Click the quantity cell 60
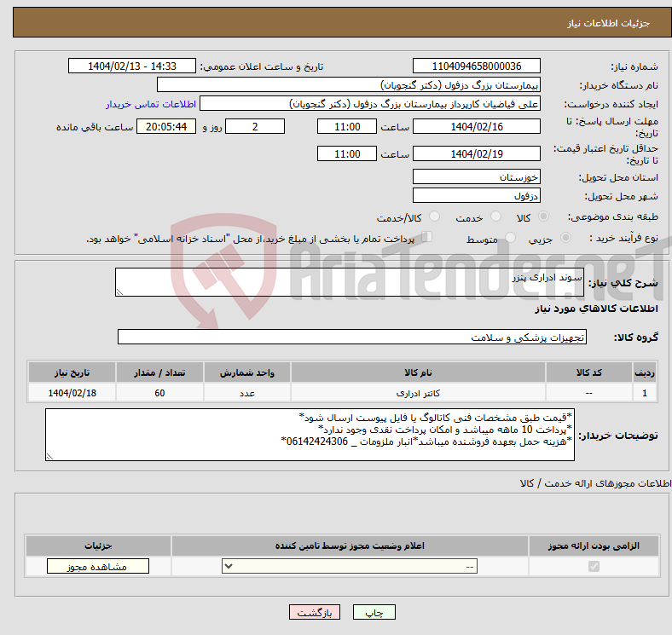 click(x=159, y=392)
